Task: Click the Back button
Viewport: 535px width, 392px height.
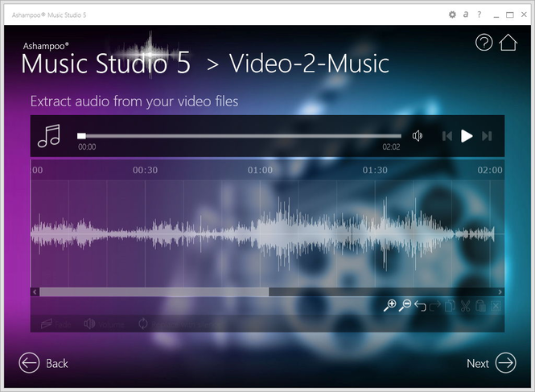Action: pyautogui.click(x=43, y=363)
